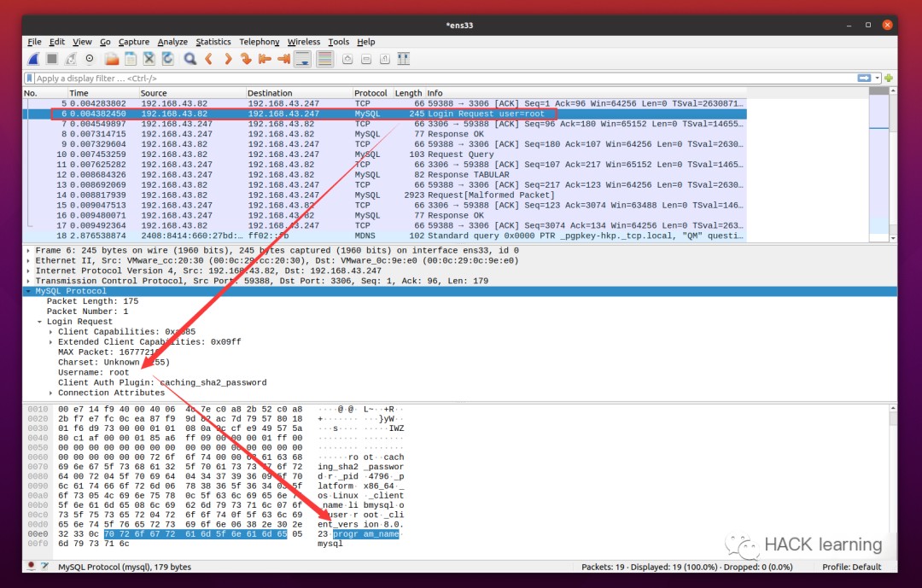Expand Connection Attributes field
The width and height of the screenshot is (922, 588).
tap(50, 393)
